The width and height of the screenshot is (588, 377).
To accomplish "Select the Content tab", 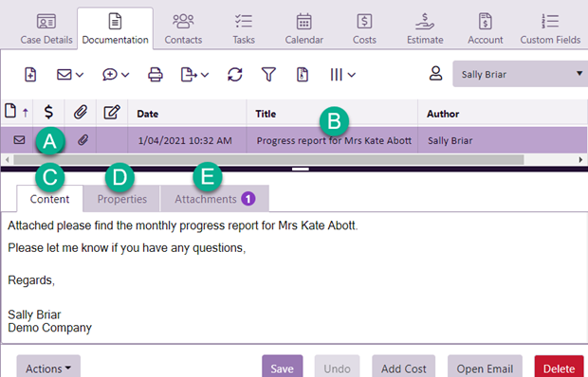I will click(49, 199).
